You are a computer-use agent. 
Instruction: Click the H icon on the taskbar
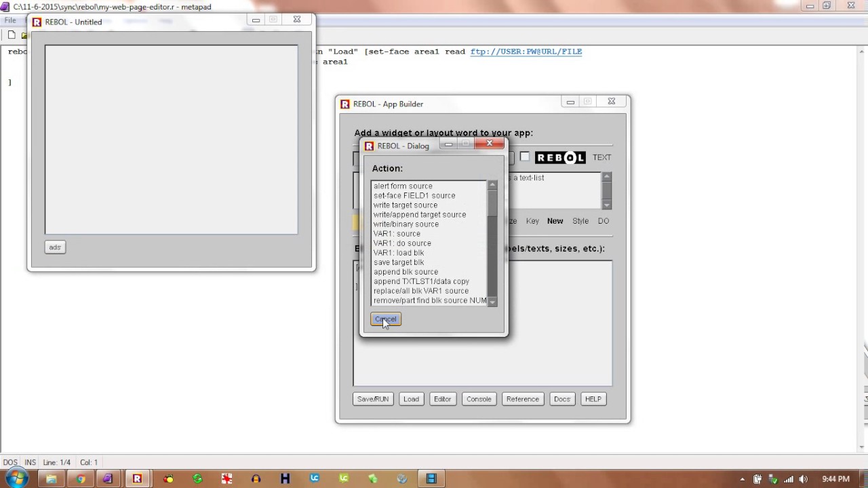pyautogui.click(x=285, y=479)
